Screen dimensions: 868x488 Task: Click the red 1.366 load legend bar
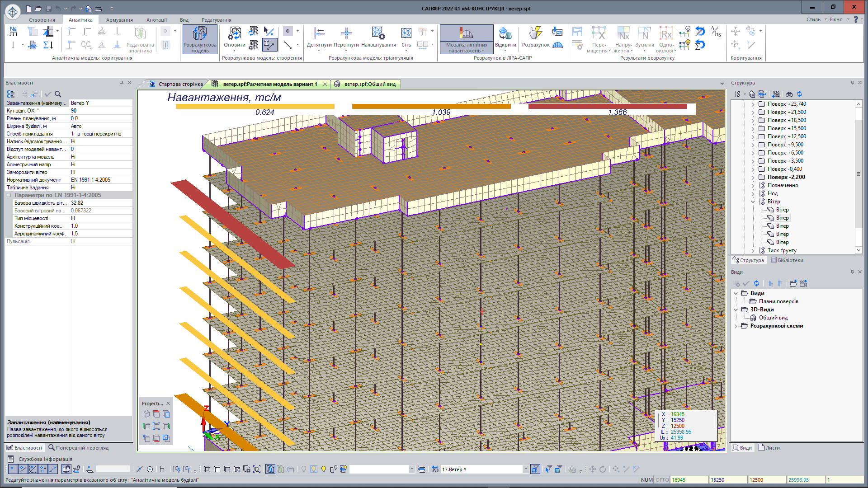(x=608, y=107)
